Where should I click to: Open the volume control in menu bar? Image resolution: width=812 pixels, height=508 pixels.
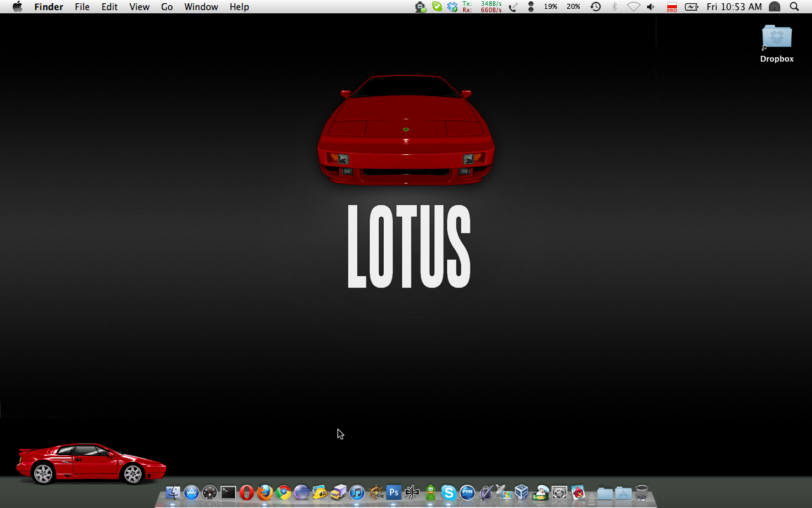point(651,7)
